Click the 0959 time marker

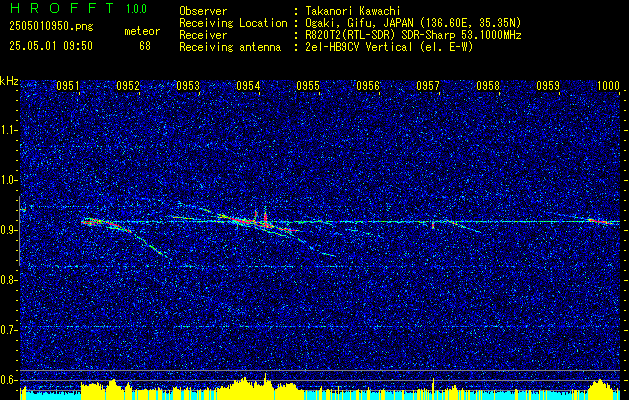point(548,86)
